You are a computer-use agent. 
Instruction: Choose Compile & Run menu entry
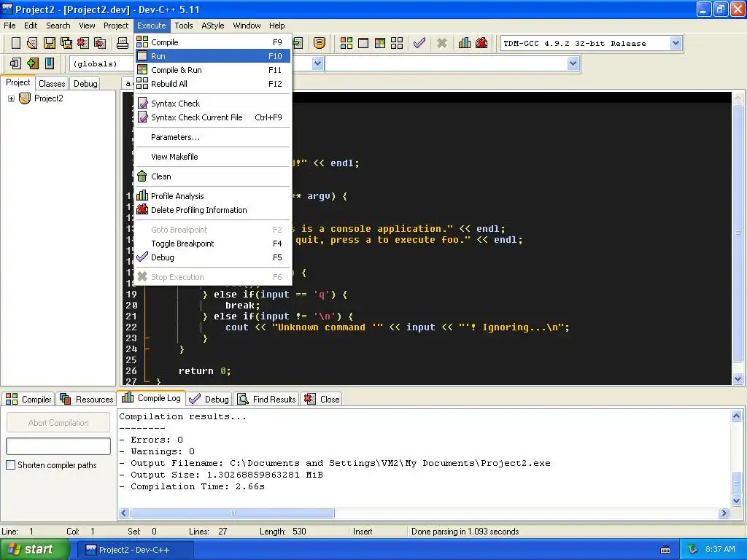click(213, 69)
